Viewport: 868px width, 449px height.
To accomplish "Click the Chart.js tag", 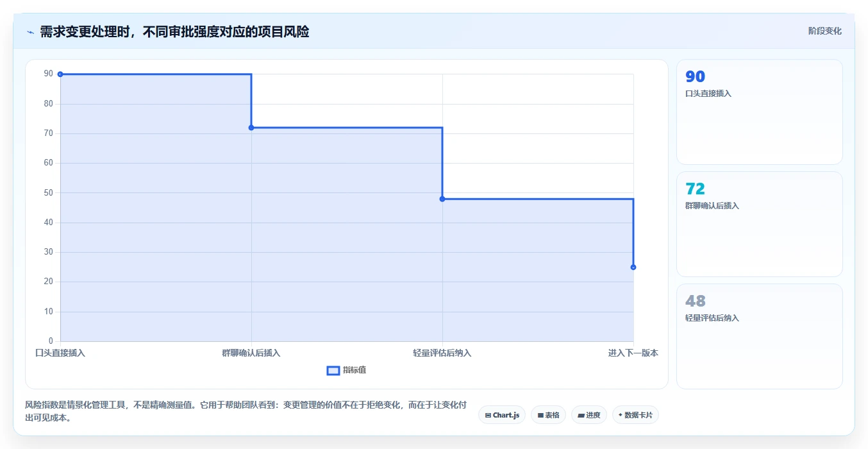I will click(x=502, y=415).
